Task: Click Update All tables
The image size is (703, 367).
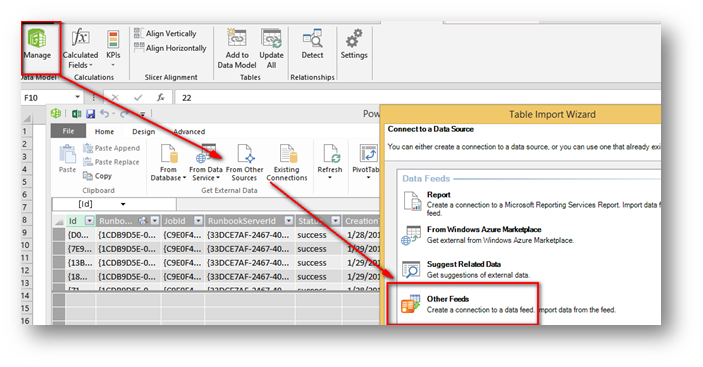Action: point(271,48)
